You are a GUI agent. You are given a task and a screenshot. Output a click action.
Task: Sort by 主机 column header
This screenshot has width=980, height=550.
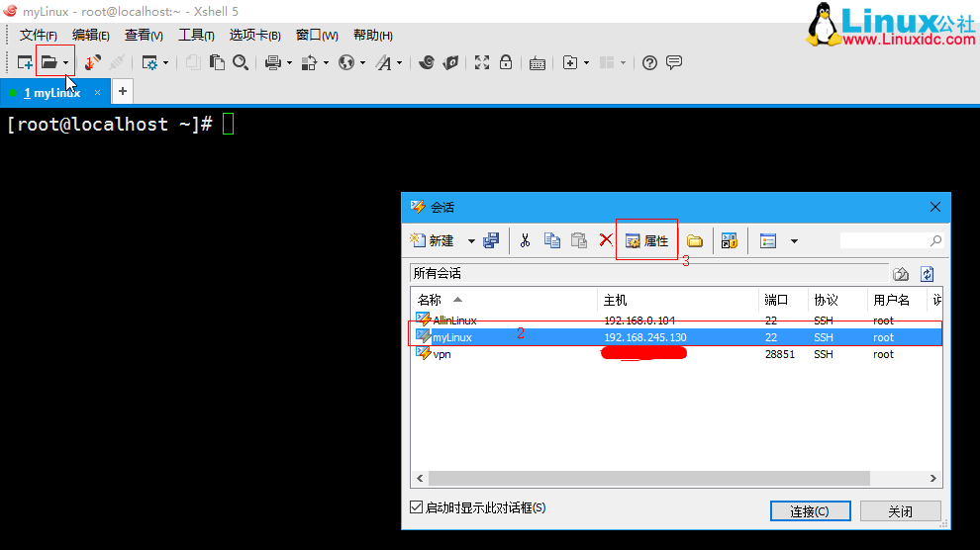677,301
